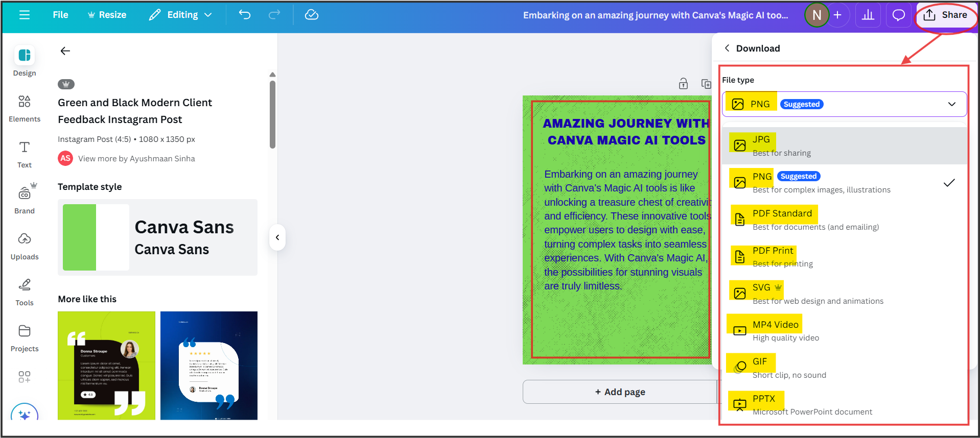Add collaborator with plus button
This screenshot has height=438, width=980.
(837, 15)
